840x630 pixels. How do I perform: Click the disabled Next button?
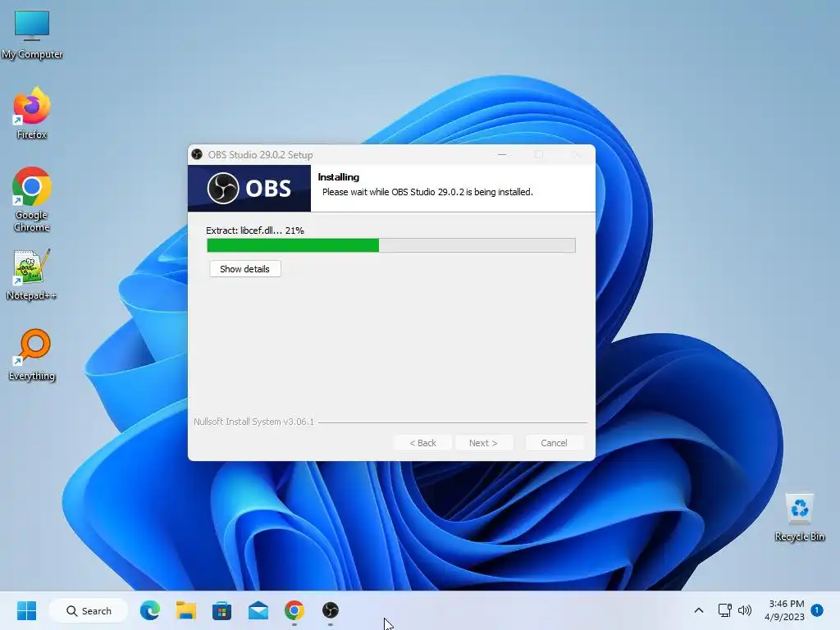click(x=483, y=443)
